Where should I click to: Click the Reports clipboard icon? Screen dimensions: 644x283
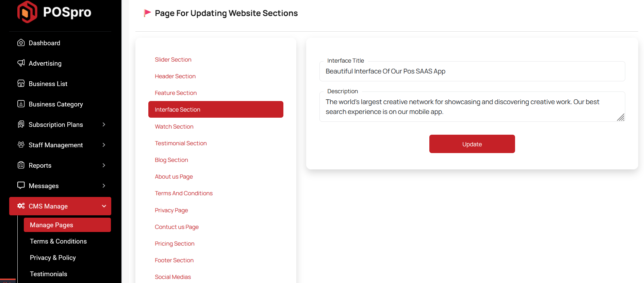(x=21, y=165)
